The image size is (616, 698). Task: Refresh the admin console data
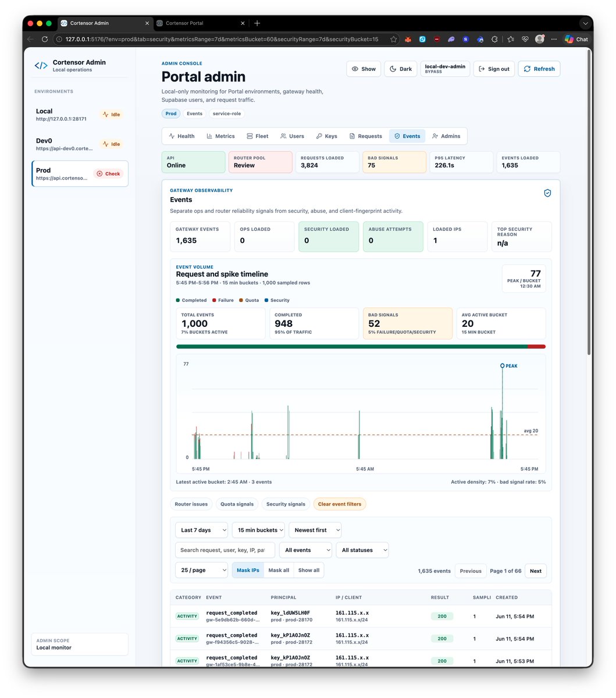539,69
